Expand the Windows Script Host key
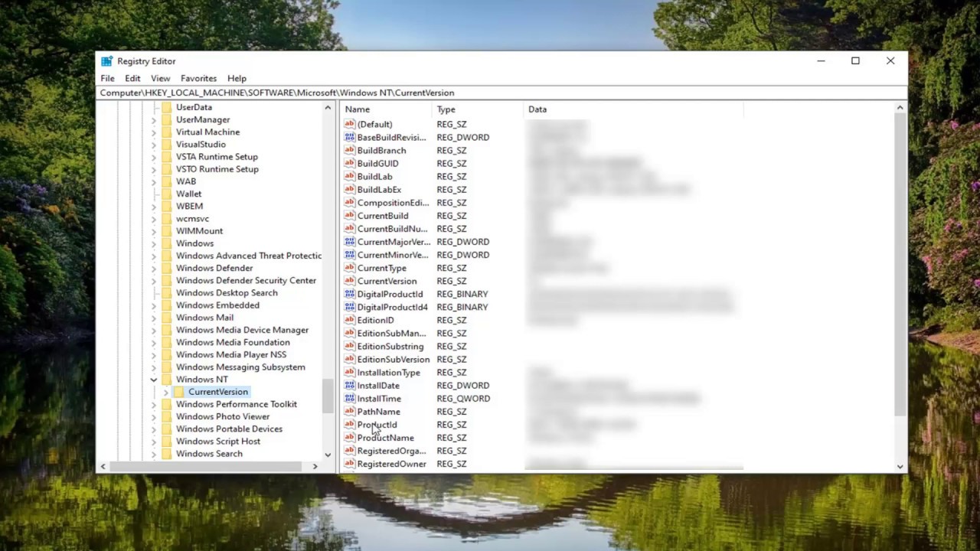 pyautogui.click(x=153, y=442)
